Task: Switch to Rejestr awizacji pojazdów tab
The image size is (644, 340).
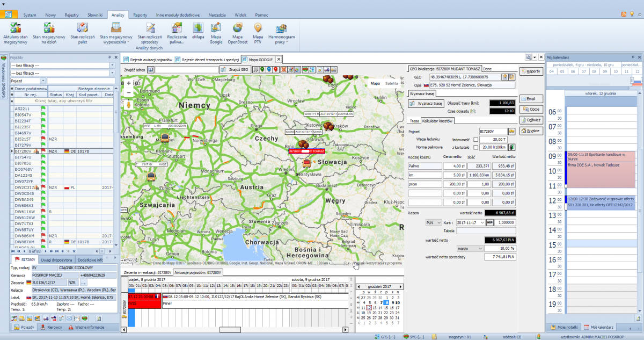Action: (x=148, y=60)
